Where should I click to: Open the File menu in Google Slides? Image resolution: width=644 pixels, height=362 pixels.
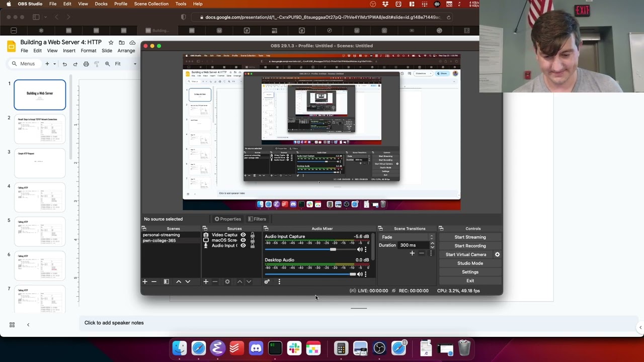click(x=24, y=51)
